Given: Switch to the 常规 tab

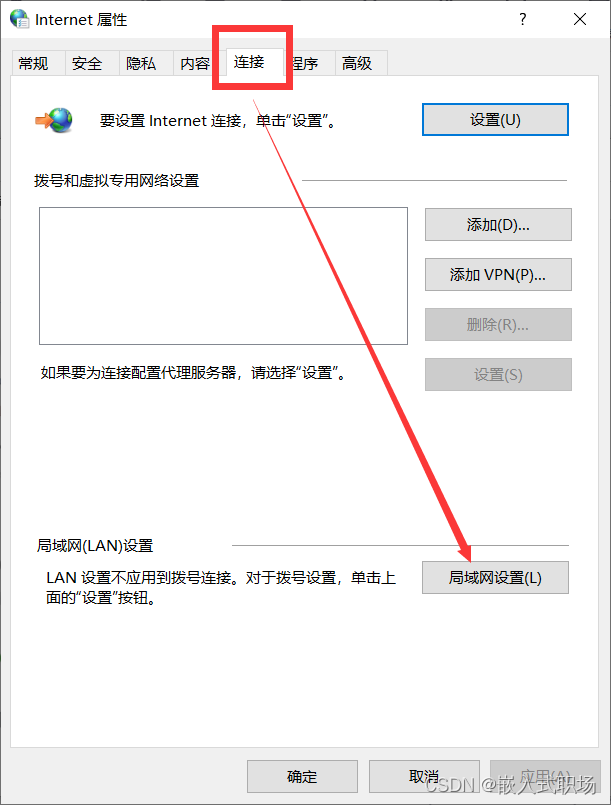Looking at the screenshot, I should coord(33,64).
